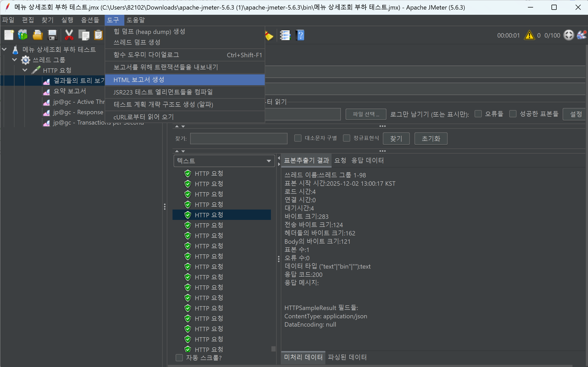The height and width of the screenshot is (367, 588).
Task: Toggle the 자동 스크롤? checkbox
Action: pos(179,358)
